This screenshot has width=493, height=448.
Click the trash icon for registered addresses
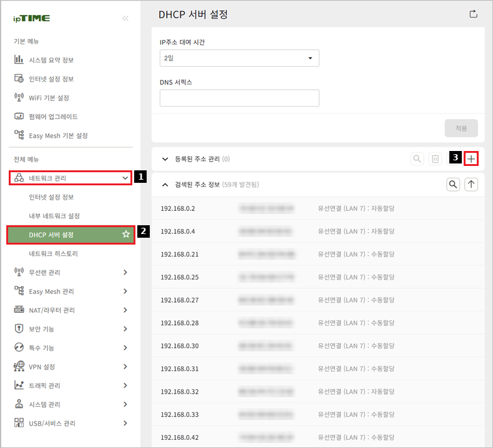point(435,158)
